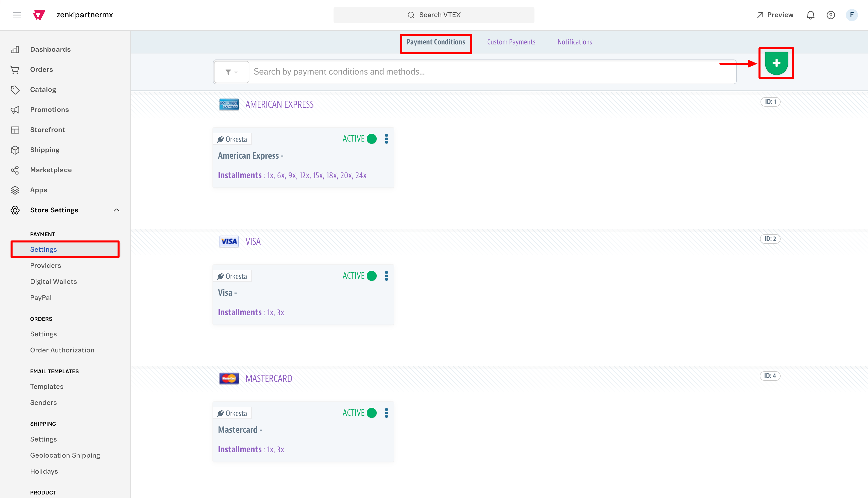Open the notifications bell icon
Viewport: 868px width, 498px height.
point(810,15)
